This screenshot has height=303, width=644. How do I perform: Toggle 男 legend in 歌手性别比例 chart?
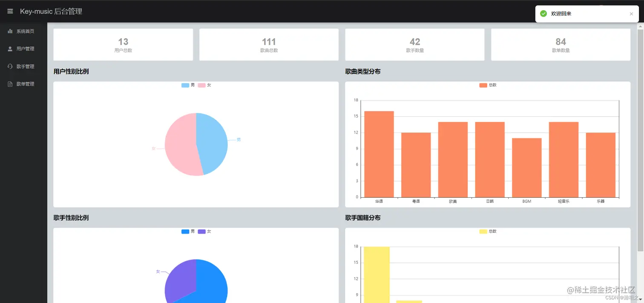click(188, 231)
